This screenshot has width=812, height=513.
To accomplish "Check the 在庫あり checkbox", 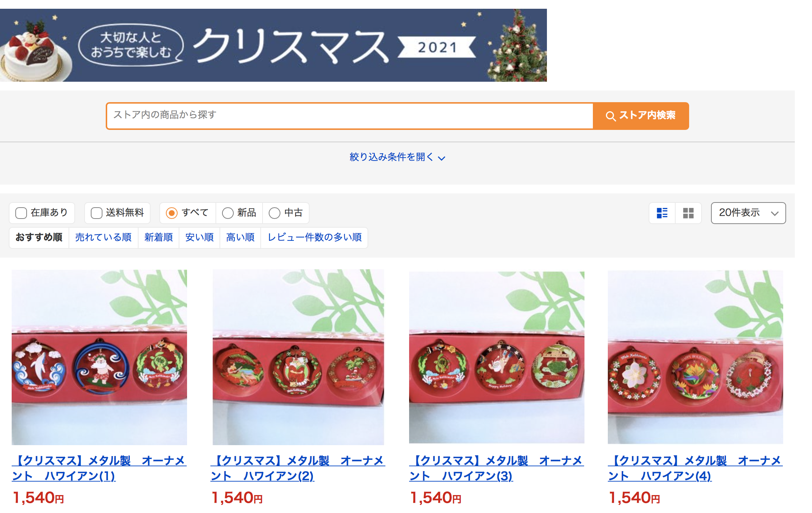I will [x=21, y=213].
